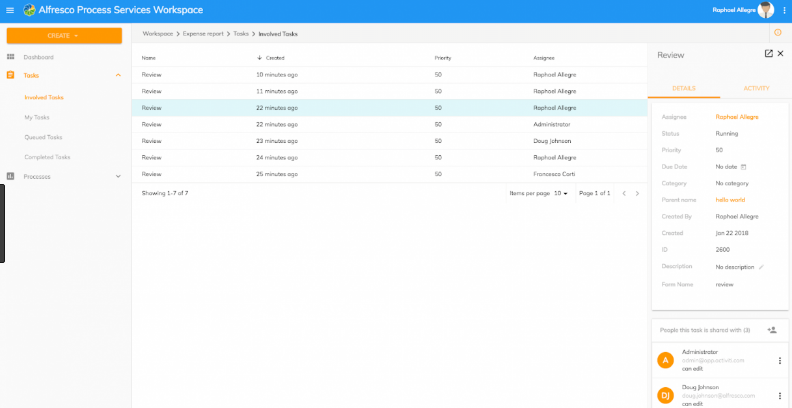Click Expense report in the breadcrumb

[x=203, y=34]
